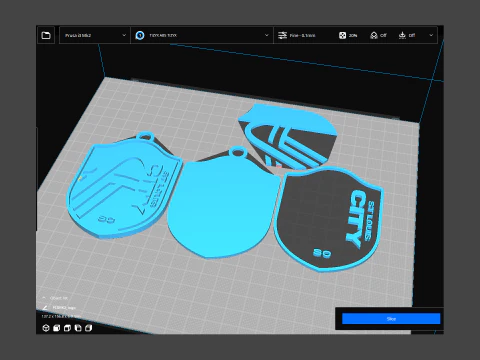Click the pencil edit icon beside file name
The height and width of the screenshot is (360, 480).
(45, 307)
